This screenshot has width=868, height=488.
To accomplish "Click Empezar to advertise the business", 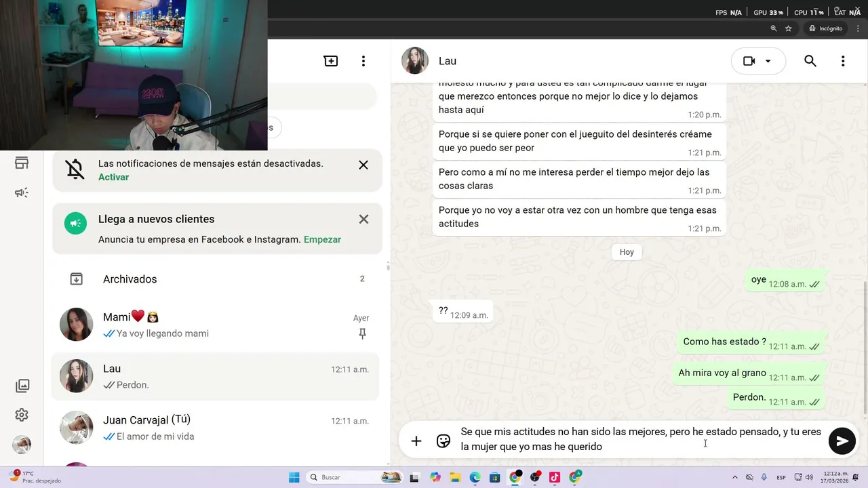I will point(322,239).
